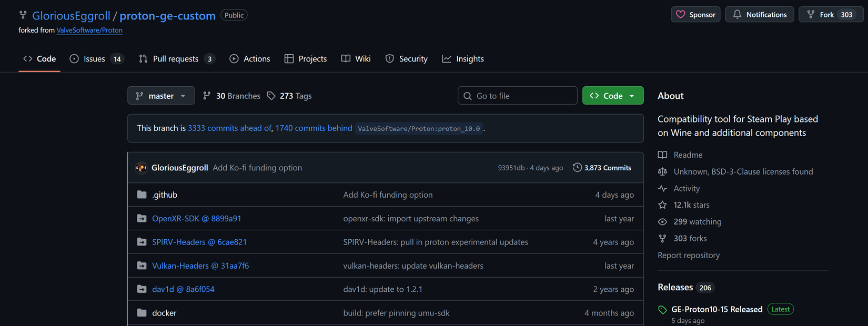Open the Releases heading link
Screen dimensions: 868x326
coord(675,287)
